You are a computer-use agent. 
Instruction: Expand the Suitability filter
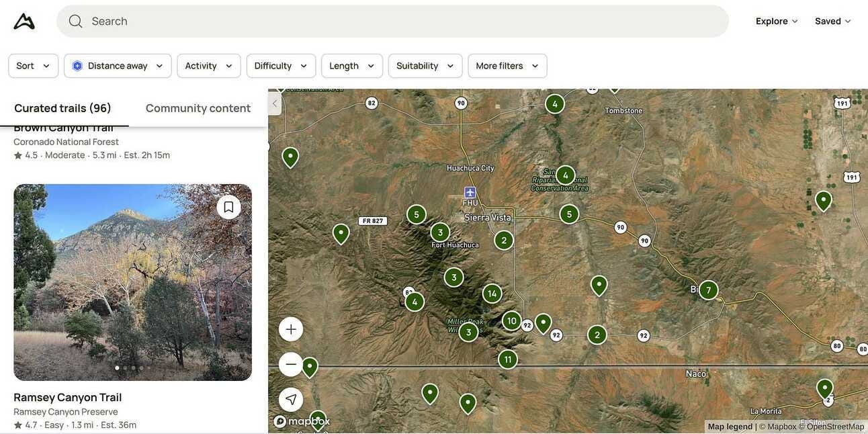click(425, 66)
